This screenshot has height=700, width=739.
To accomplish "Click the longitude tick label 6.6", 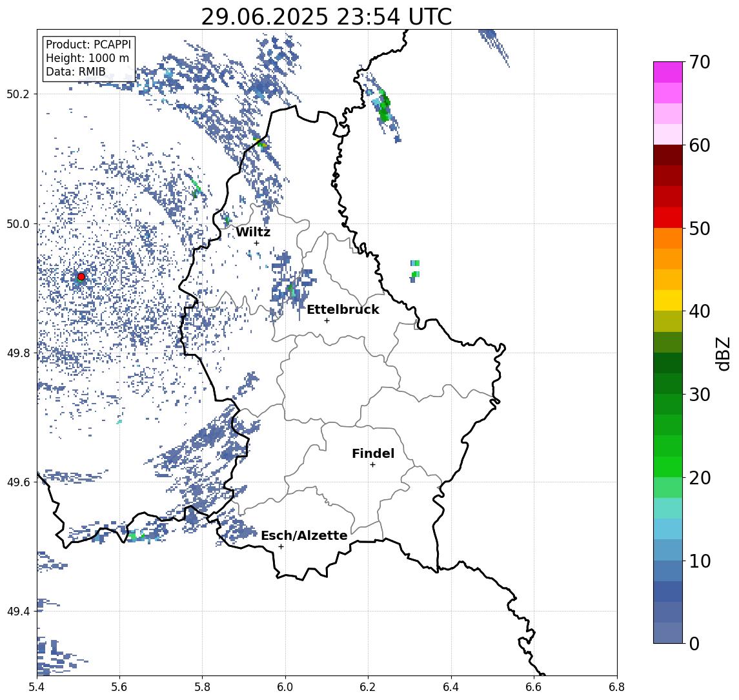I will click(x=534, y=687).
